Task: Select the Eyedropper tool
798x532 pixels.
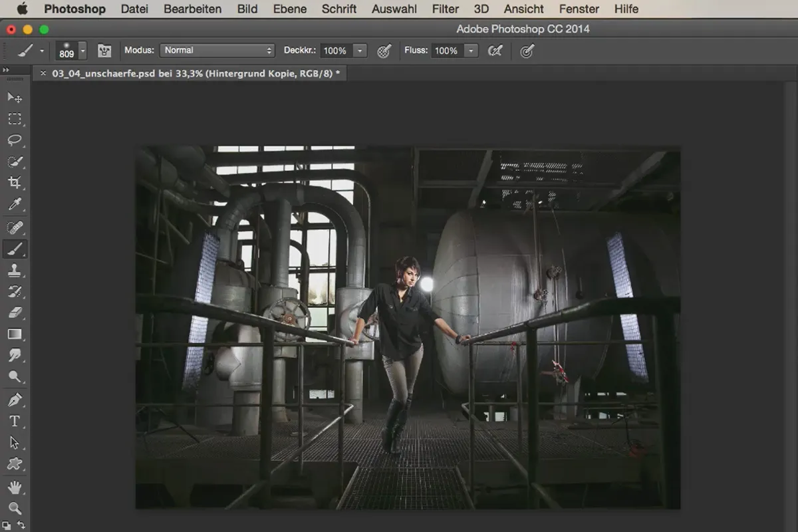Action: click(15, 204)
